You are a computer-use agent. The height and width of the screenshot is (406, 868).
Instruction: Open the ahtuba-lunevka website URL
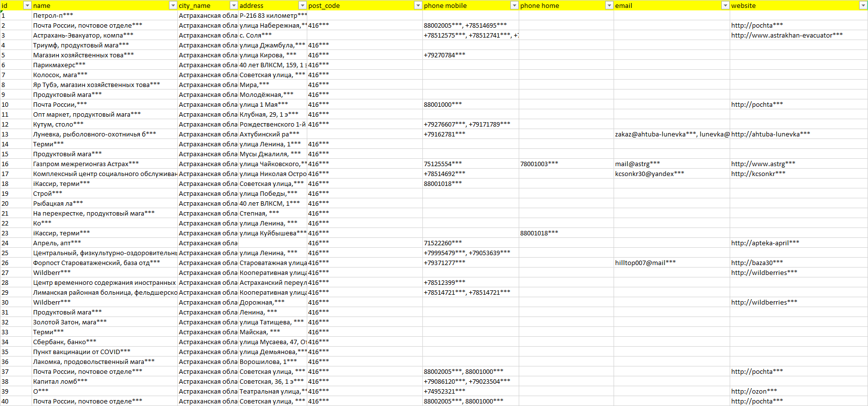(770, 134)
